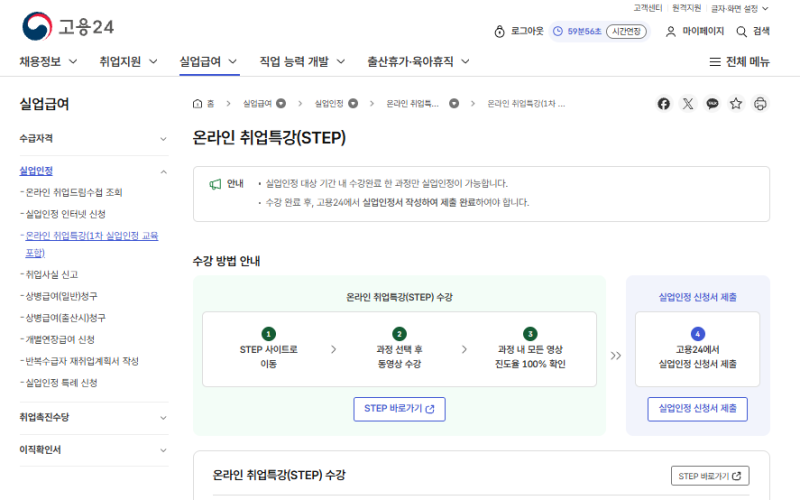Open 반복수급자 재취업계획서 작성
This screenshot has height=500, width=800.
(82, 361)
